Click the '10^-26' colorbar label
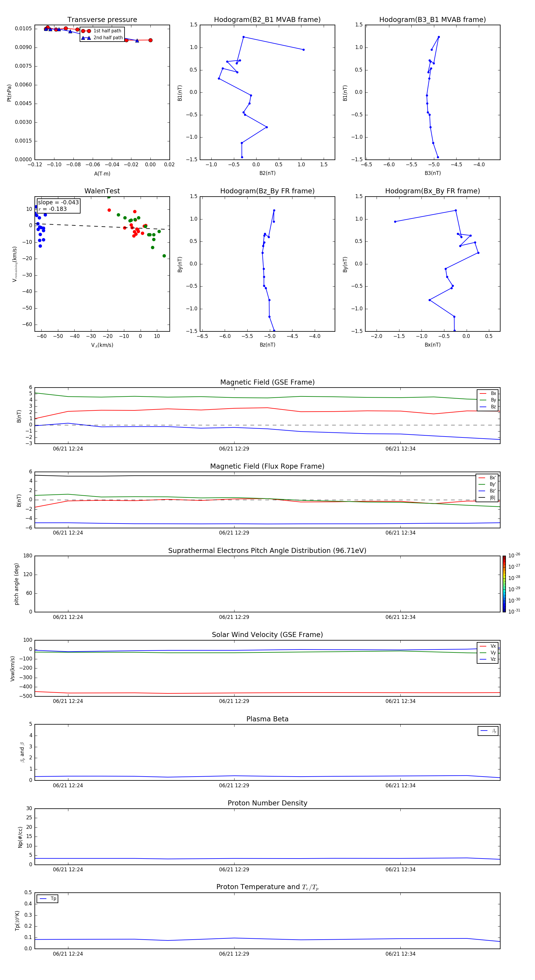This screenshot has height=980, width=535. pos(514,555)
